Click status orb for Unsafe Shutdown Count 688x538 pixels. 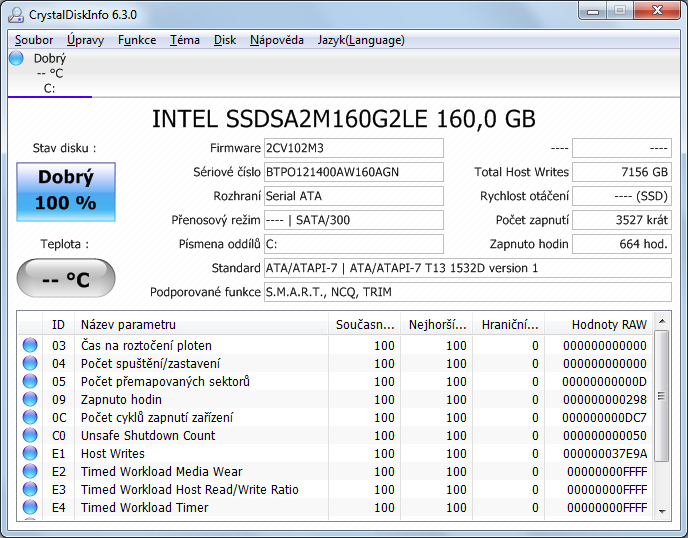click(x=30, y=436)
